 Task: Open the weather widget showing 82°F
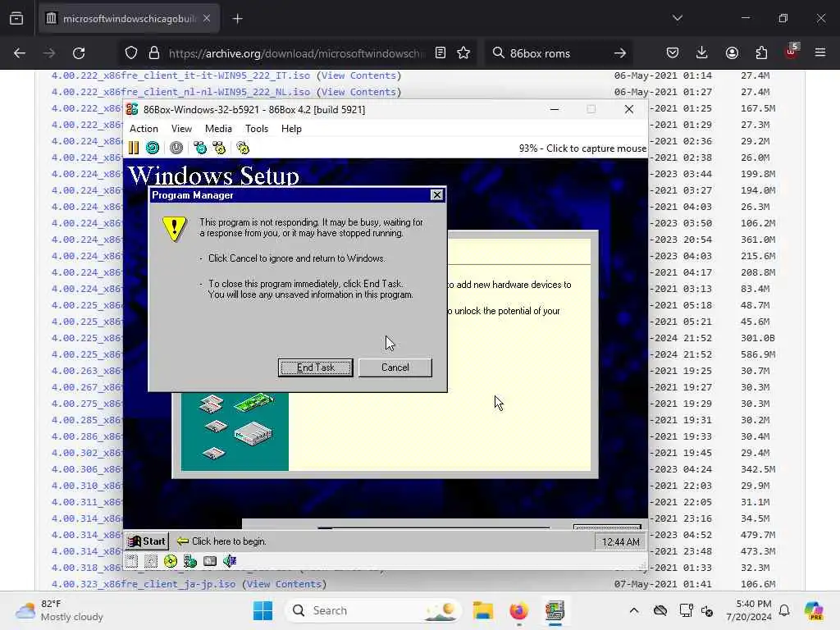[x=59, y=610]
